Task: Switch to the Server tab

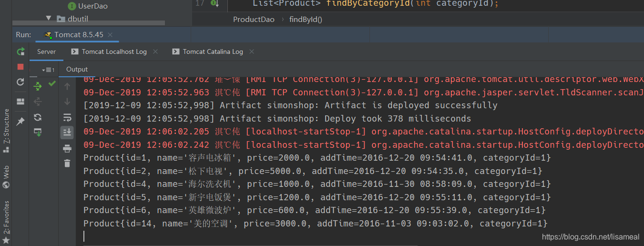Action: [x=46, y=51]
